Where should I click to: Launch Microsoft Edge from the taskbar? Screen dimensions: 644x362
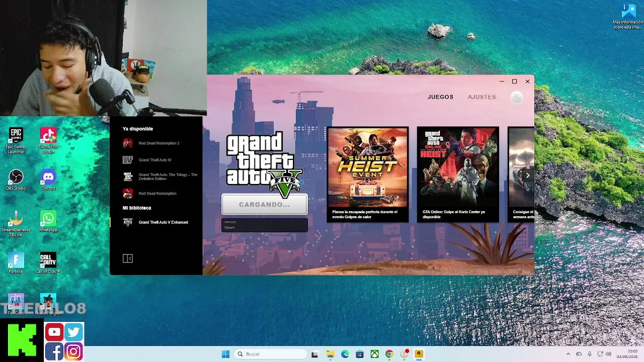pyautogui.click(x=345, y=354)
